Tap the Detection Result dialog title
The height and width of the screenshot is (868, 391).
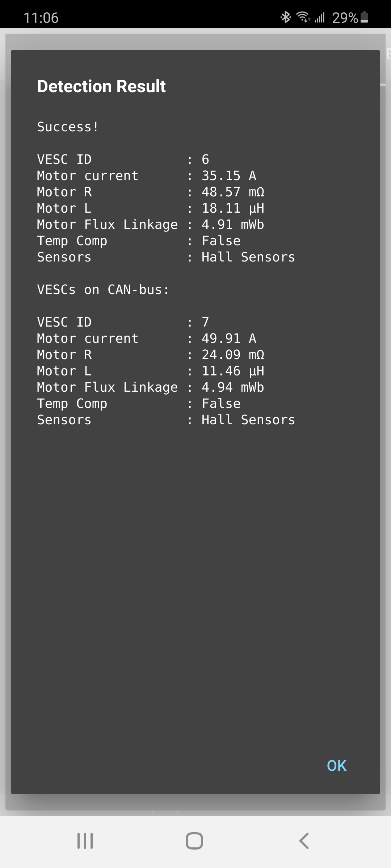[x=101, y=86]
